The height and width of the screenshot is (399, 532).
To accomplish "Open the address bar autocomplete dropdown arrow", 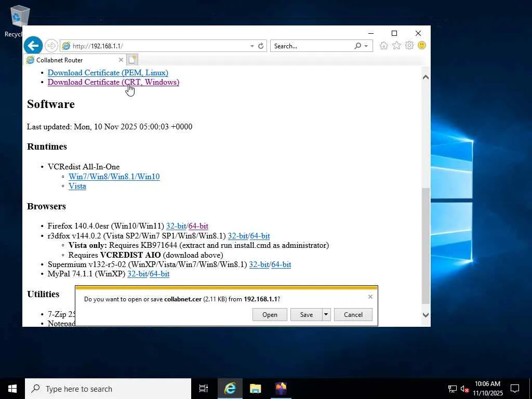I will click(x=252, y=46).
